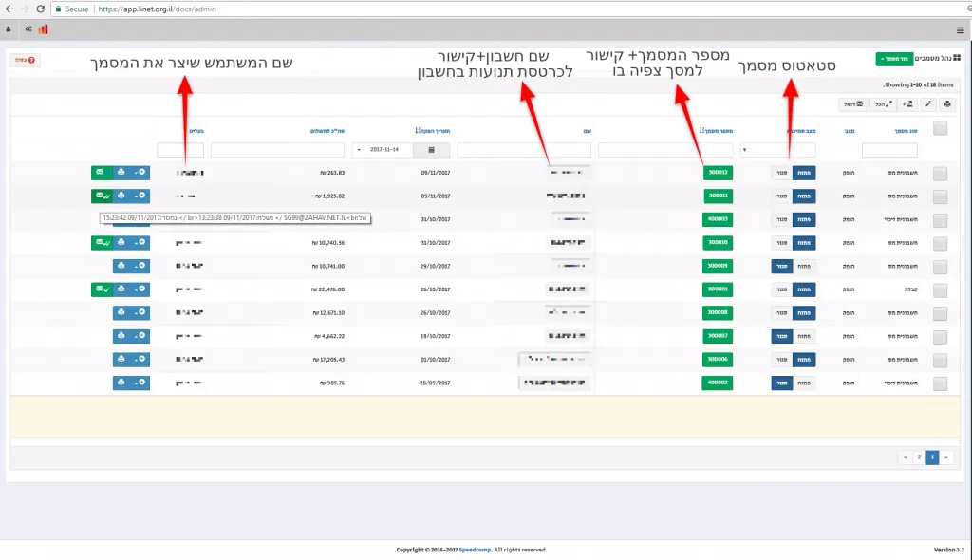Follow the Speedcomp link in the footer
The width and height of the screenshot is (972, 560).
(x=475, y=550)
